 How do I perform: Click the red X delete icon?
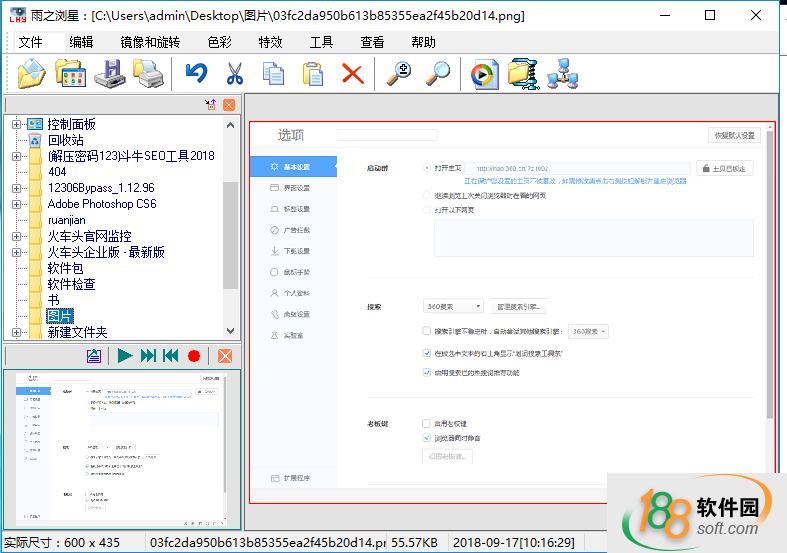tap(352, 73)
